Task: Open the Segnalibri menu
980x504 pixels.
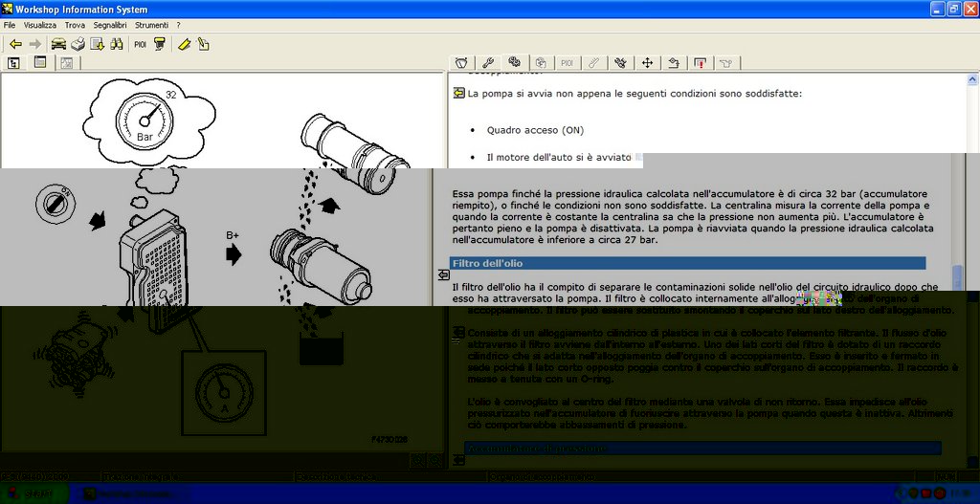Action: (x=110, y=26)
